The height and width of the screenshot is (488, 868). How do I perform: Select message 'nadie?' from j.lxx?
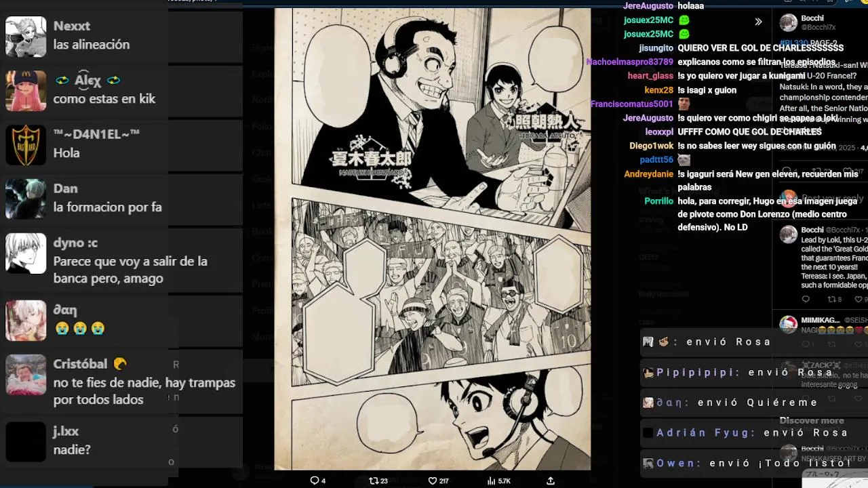tap(72, 449)
